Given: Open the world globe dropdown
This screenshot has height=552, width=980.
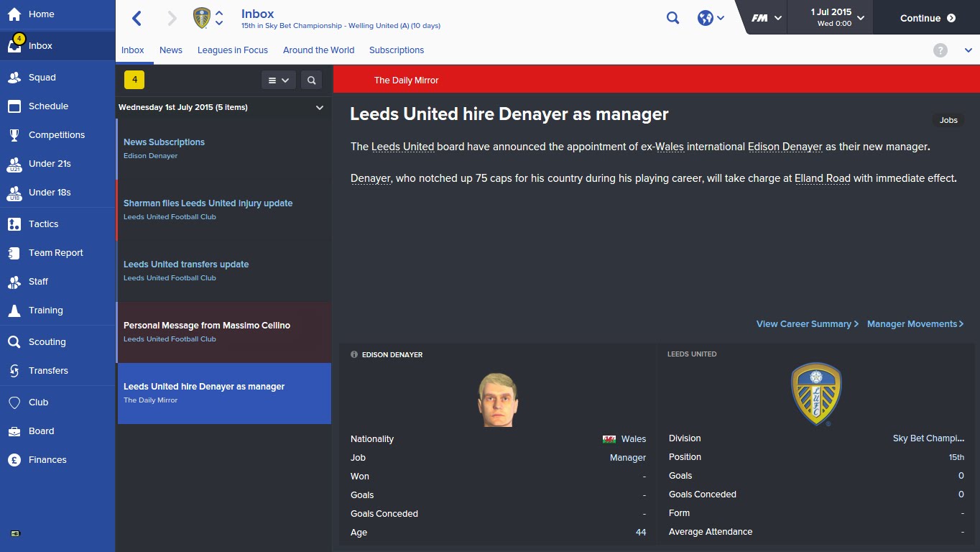Looking at the screenshot, I should (x=711, y=18).
